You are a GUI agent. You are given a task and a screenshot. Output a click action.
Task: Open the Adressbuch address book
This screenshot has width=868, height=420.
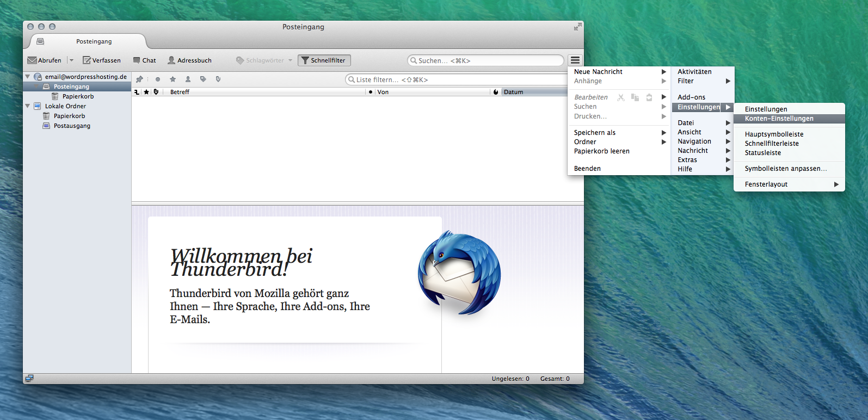pos(189,60)
